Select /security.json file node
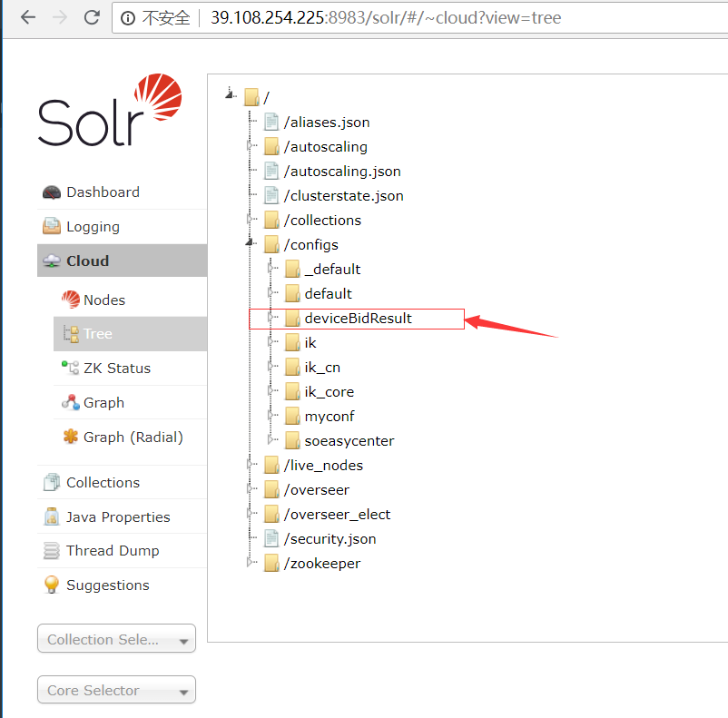Image resolution: width=728 pixels, height=718 pixels. (330, 539)
